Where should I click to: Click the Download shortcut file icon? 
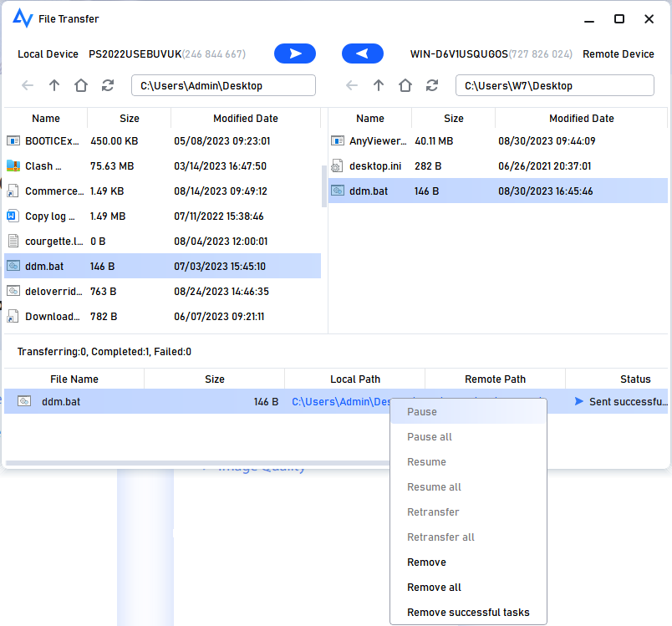[13, 316]
